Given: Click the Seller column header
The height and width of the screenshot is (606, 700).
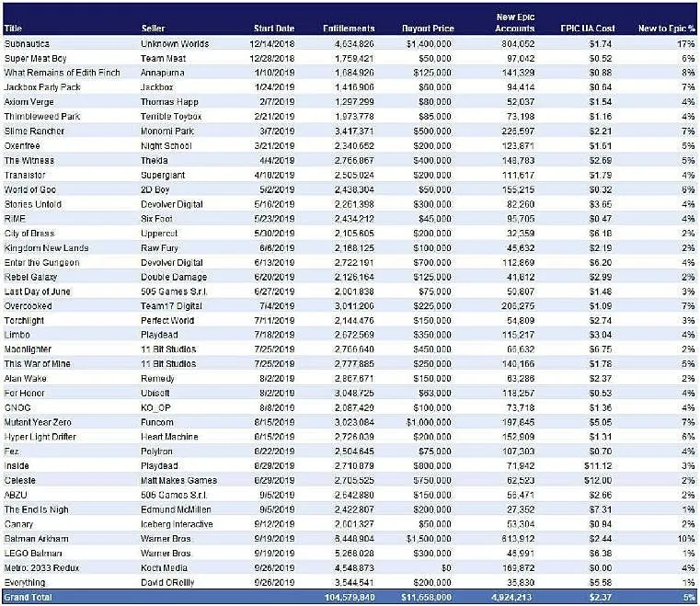Looking at the screenshot, I should click(153, 29).
